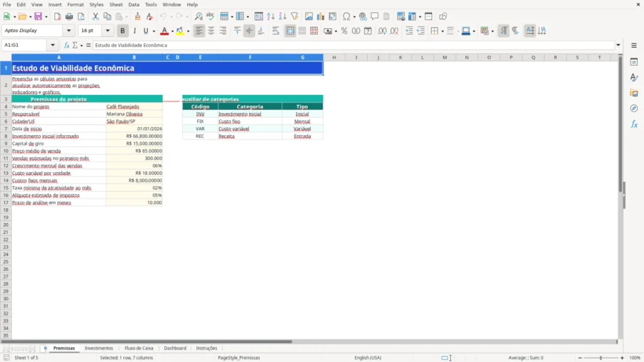Image resolution: width=644 pixels, height=362 pixels.
Task: Insert a comment
Action: pyautogui.click(x=375, y=16)
